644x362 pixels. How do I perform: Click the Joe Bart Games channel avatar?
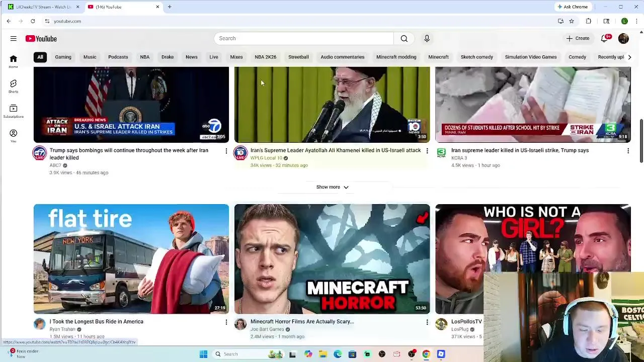(x=240, y=324)
